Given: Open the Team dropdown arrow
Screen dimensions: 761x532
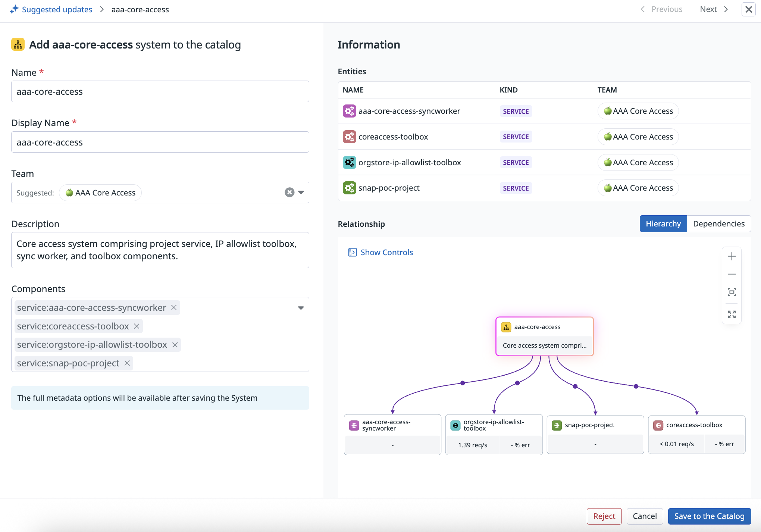Looking at the screenshot, I should (301, 193).
